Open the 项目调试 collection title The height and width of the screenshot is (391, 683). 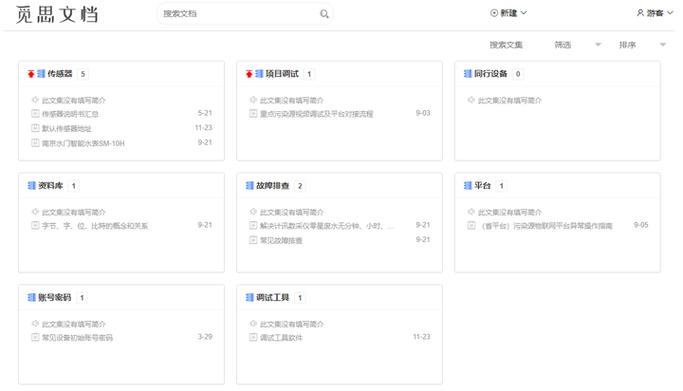282,74
